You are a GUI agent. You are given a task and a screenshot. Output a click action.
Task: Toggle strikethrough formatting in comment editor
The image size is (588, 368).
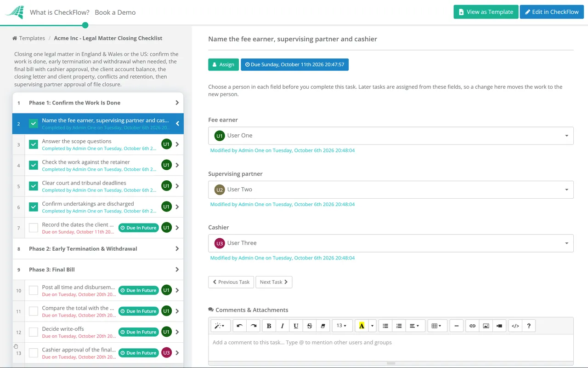(309, 326)
